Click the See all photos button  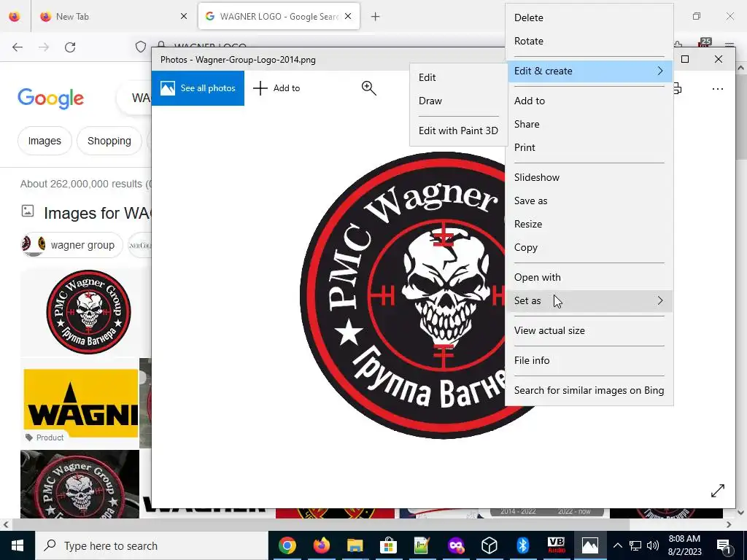[x=198, y=88]
